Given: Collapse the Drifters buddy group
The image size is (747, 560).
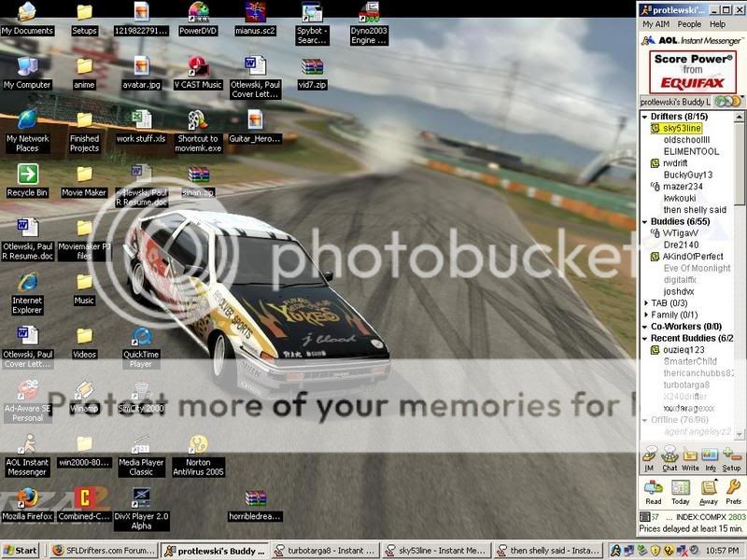Looking at the screenshot, I should click(645, 117).
